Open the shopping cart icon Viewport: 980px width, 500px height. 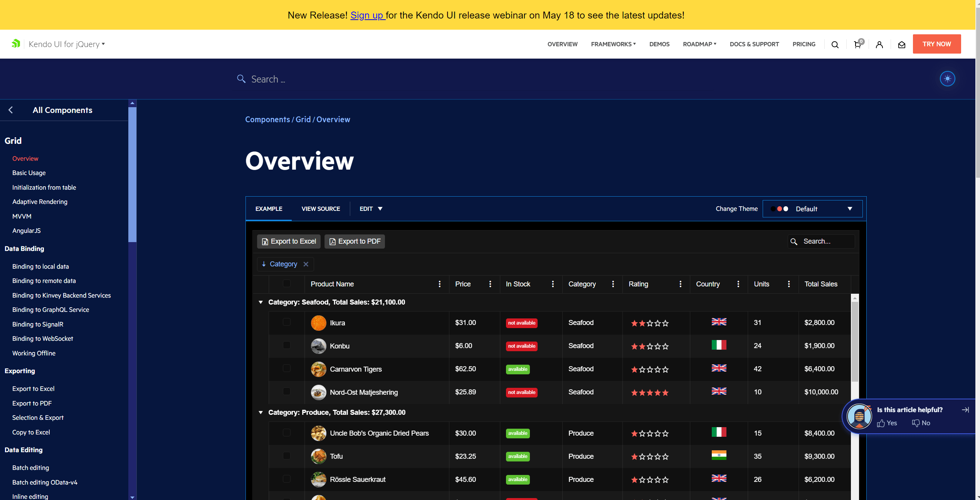pyautogui.click(x=858, y=44)
